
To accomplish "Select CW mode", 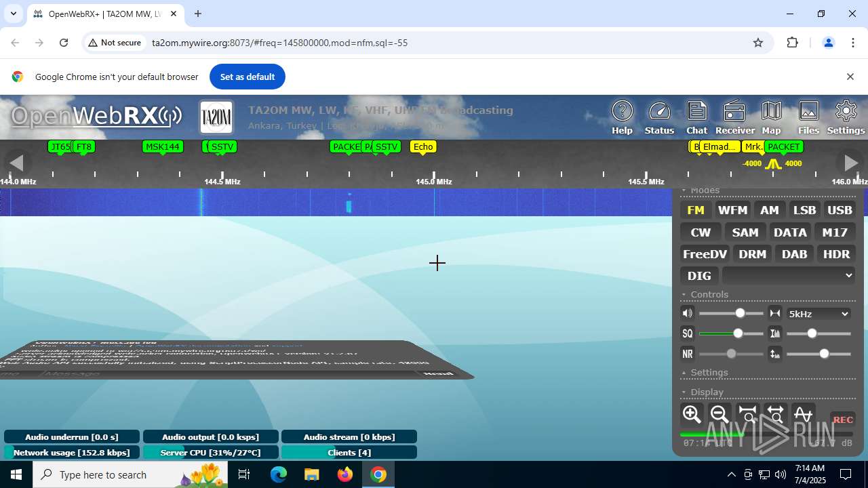I will click(701, 232).
